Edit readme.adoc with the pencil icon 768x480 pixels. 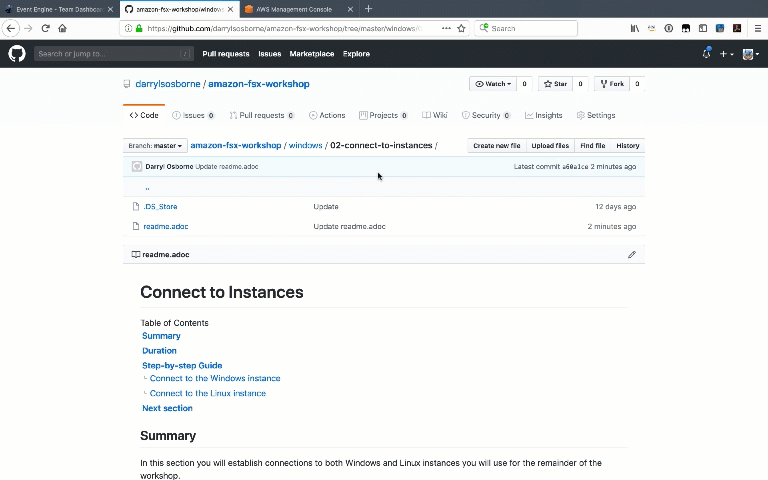click(632, 254)
